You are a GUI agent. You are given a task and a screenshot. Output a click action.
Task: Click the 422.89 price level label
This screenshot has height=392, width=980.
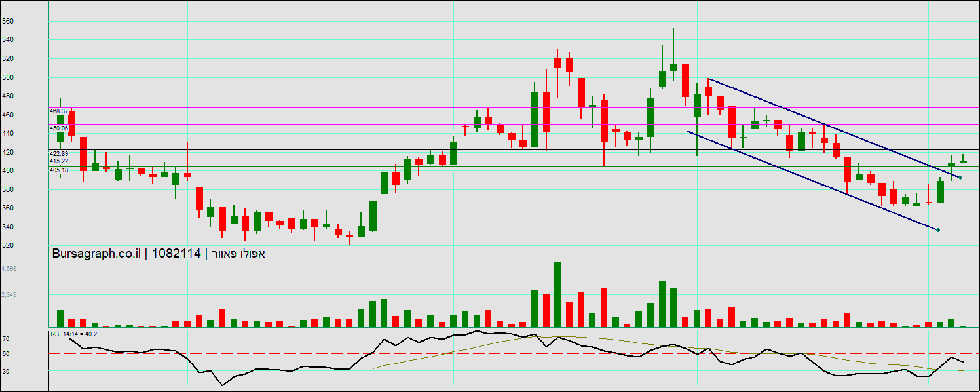pos(59,153)
